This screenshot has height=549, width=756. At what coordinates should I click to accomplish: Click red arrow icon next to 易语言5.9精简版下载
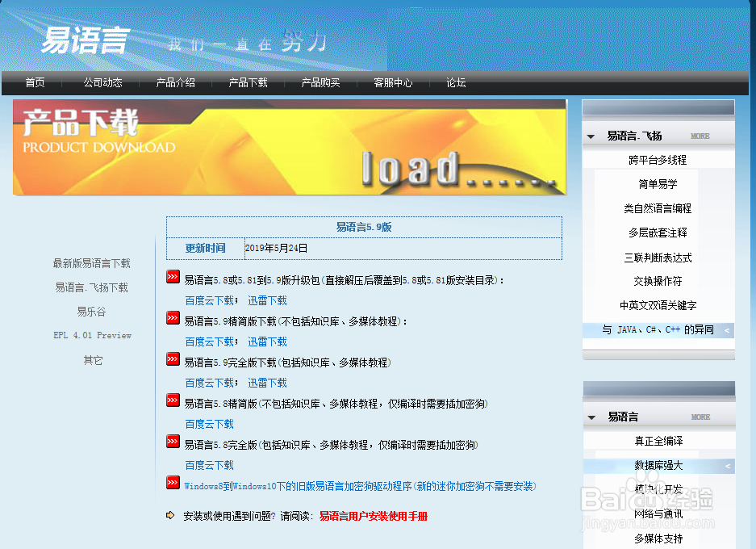tap(173, 318)
